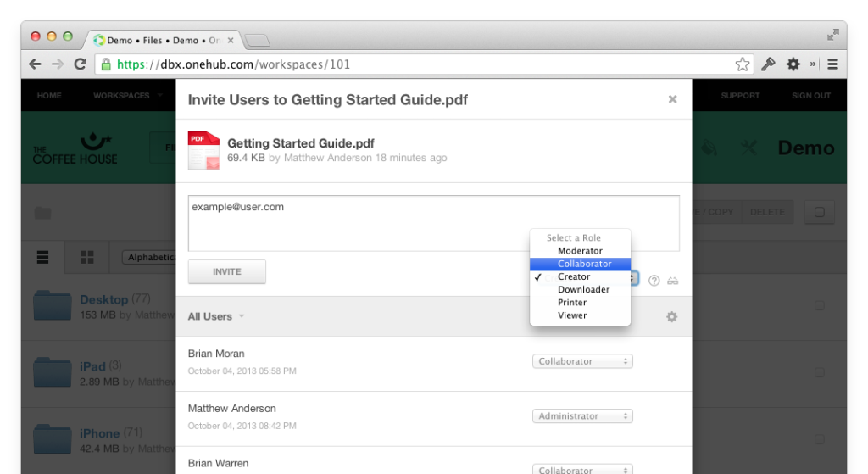868x474 pixels.
Task: Click the Invite button
Action: click(227, 272)
